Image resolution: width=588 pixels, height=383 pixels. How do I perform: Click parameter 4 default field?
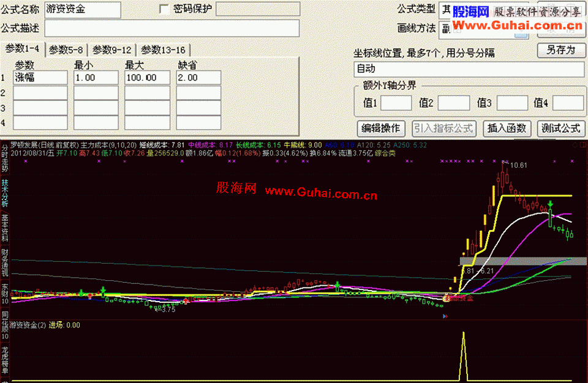[198, 123]
